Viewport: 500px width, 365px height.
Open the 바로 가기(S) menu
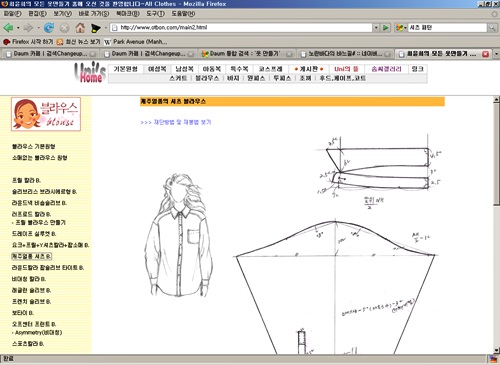(x=94, y=14)
